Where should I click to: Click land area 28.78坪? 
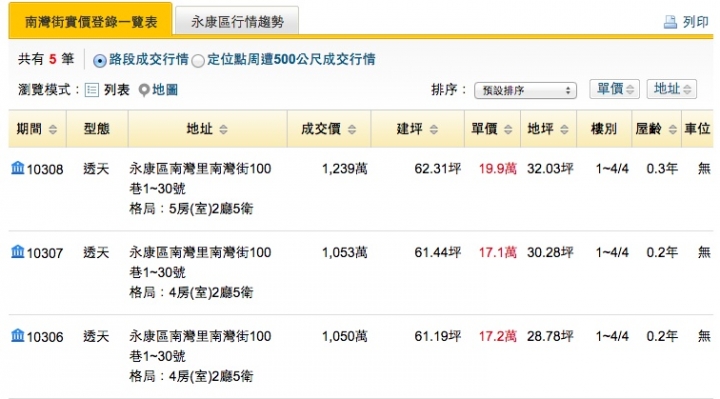pyautogui.click(x=550, y=337)
